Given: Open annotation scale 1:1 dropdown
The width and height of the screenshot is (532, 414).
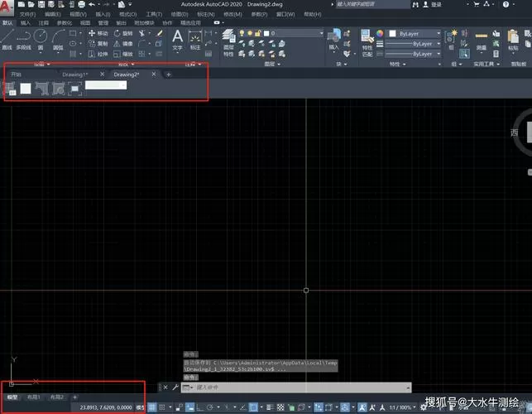Looking at the screenshot, I should coord(402,407).
